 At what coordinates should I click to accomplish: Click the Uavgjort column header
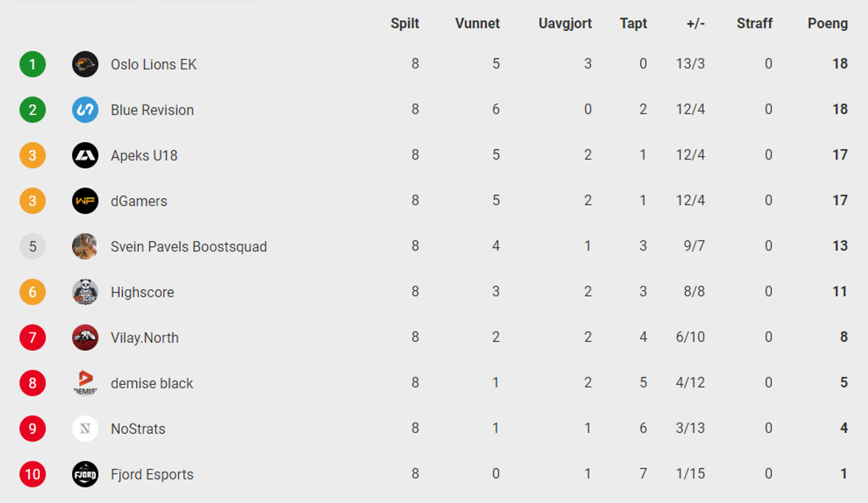click(565, 23)
